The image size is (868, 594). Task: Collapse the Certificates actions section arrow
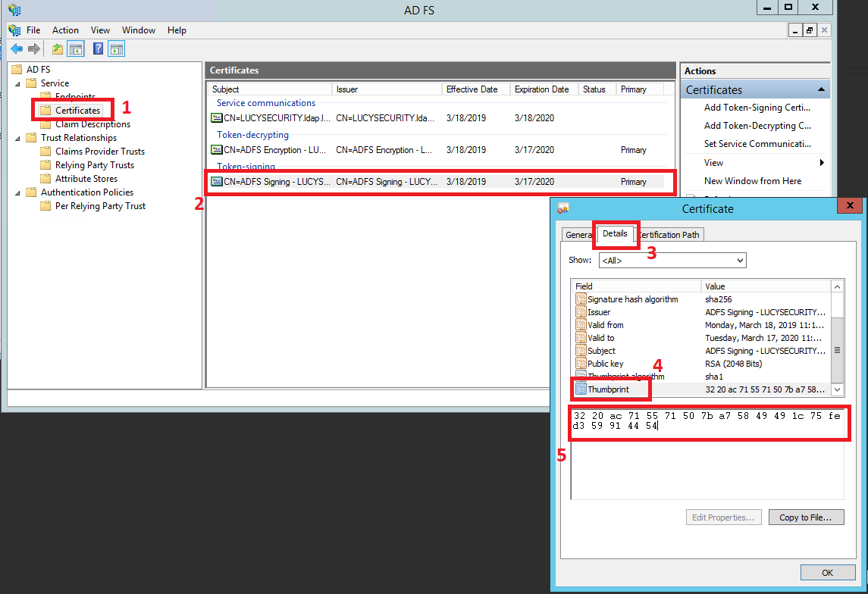[821, 89]
